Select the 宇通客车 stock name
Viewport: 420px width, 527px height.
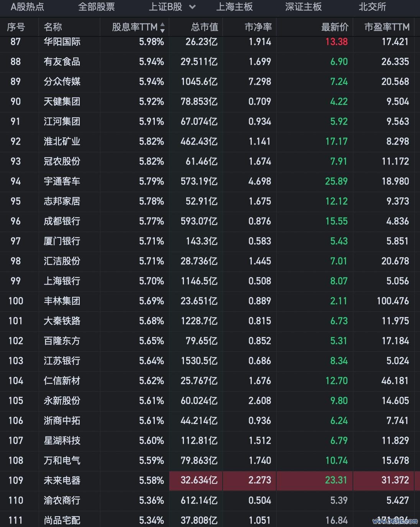[62, 181]
